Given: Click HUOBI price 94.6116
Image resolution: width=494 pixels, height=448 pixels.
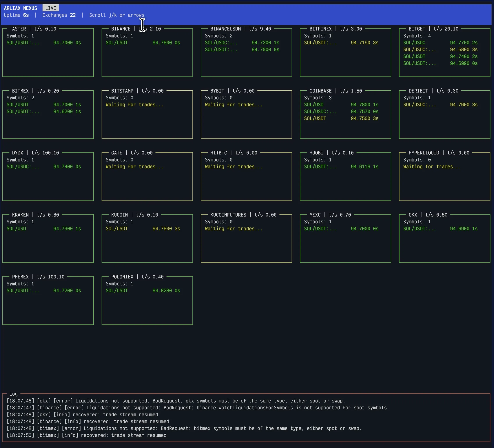Looking at the screenshot, I should (x=360, y=167).
